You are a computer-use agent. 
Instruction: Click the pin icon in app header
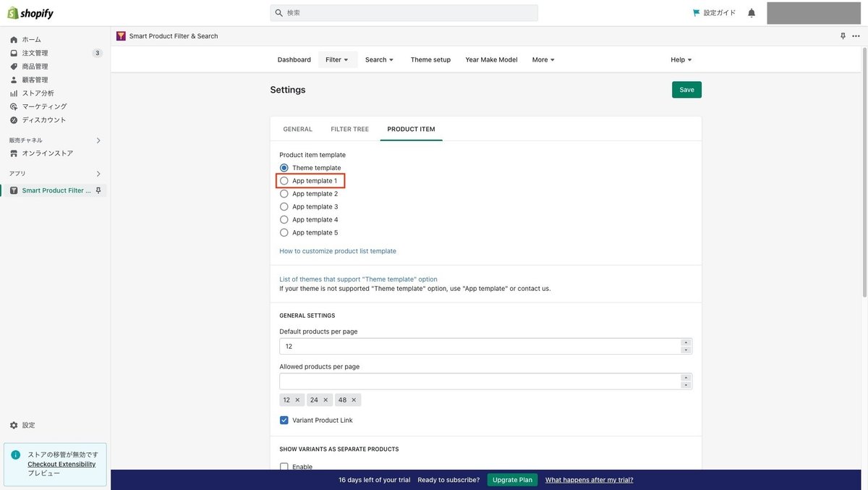[x=843, y=36]
